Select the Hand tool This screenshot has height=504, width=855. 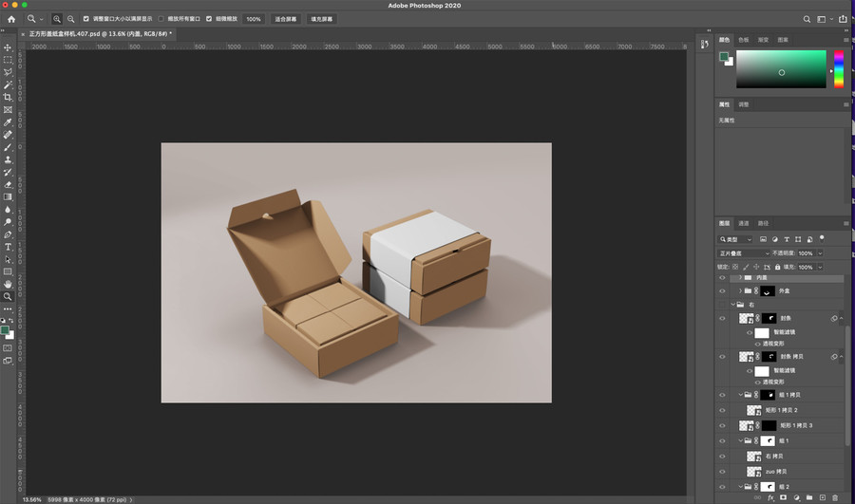tap(8, 285)
